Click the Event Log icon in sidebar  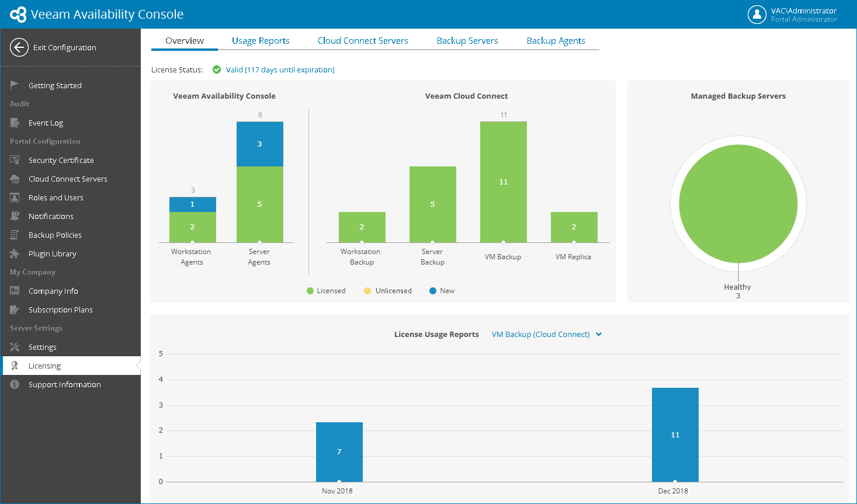15,123
